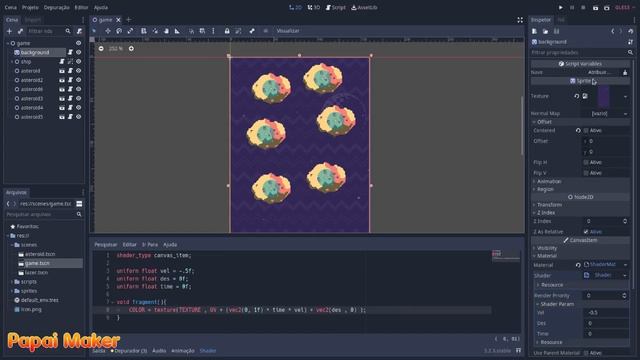Go to previous object in Inspector history
The width and height of the screenshot is (640, 360).
click(x=613, y=31)
